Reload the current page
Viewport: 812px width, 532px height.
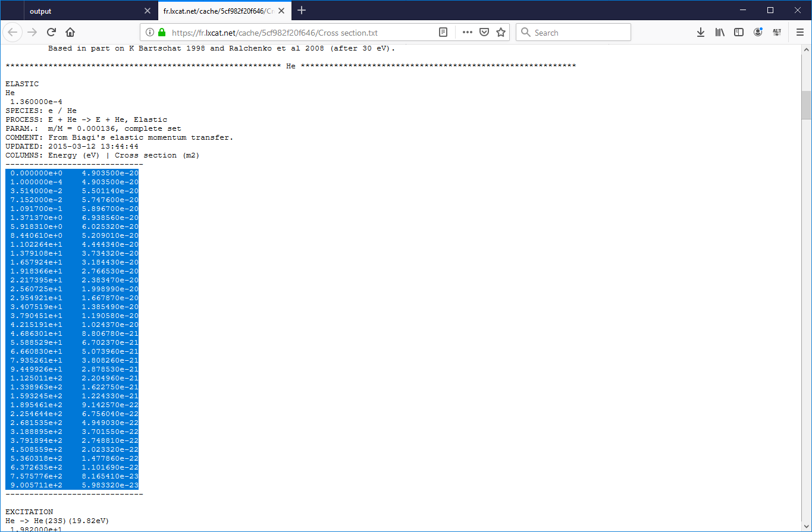(52, 33)
